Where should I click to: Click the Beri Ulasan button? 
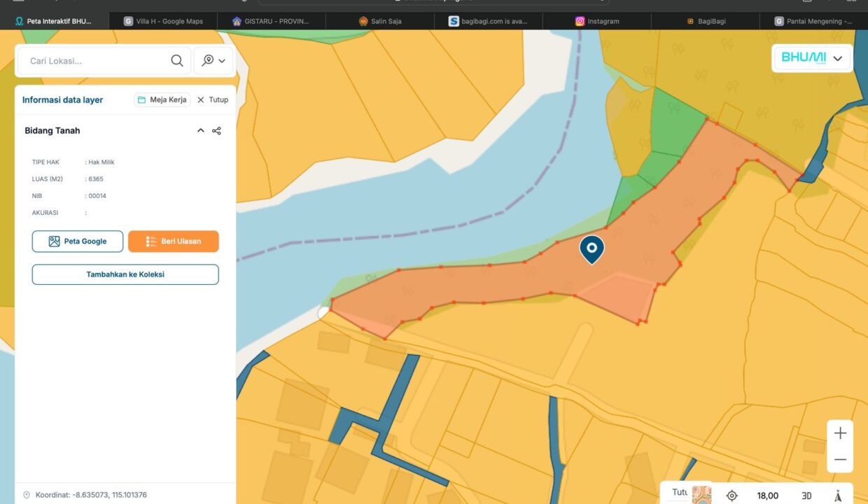[x=174, y=241]
